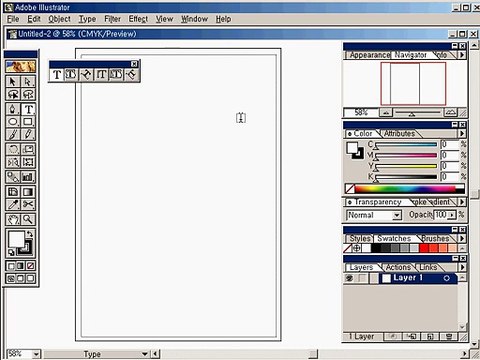Select the Hand tool

[x=13, y=219]
